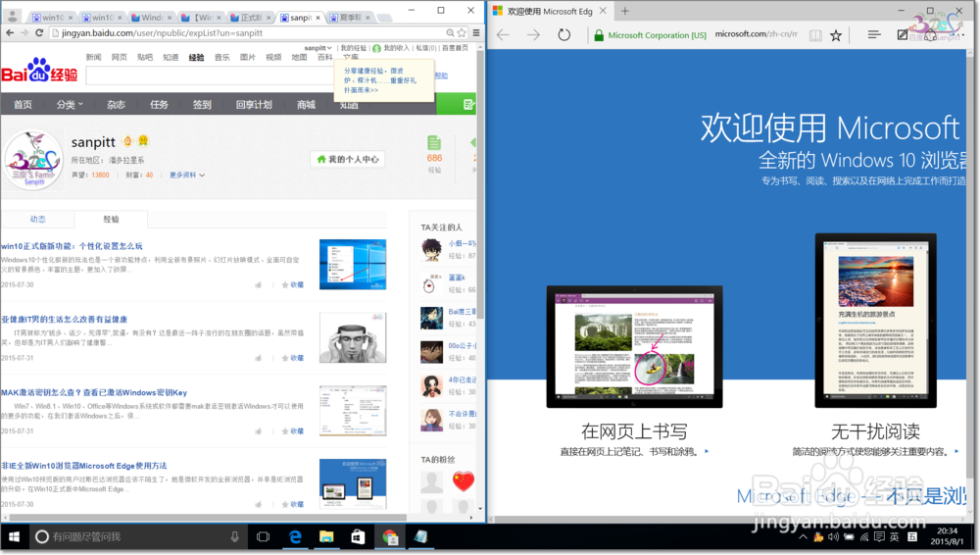Switch to Chrome tab titled sanpitt
The width and height of the screenshot is (980, 555).
tap(300, 18)
